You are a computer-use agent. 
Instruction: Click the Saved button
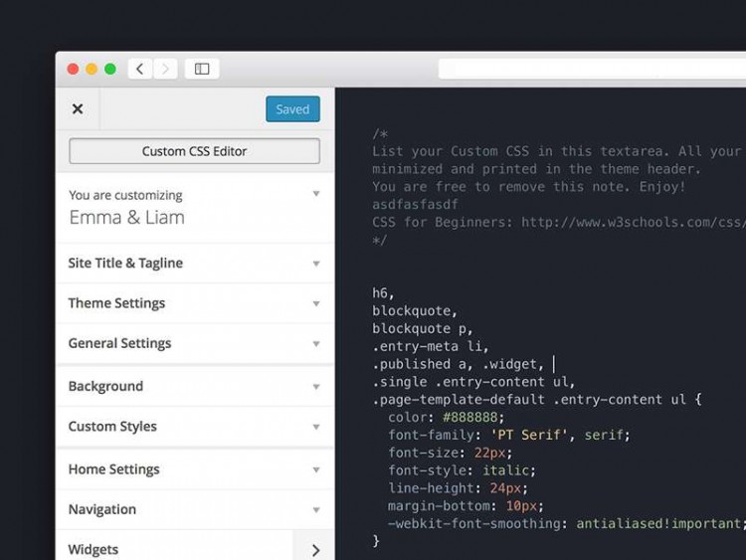point(292,109)
